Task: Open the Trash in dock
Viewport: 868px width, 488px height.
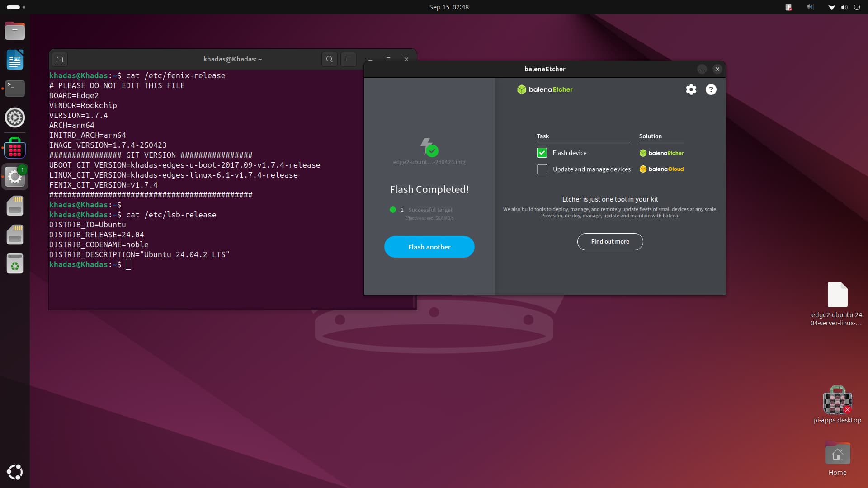Action: pos(14,263)
